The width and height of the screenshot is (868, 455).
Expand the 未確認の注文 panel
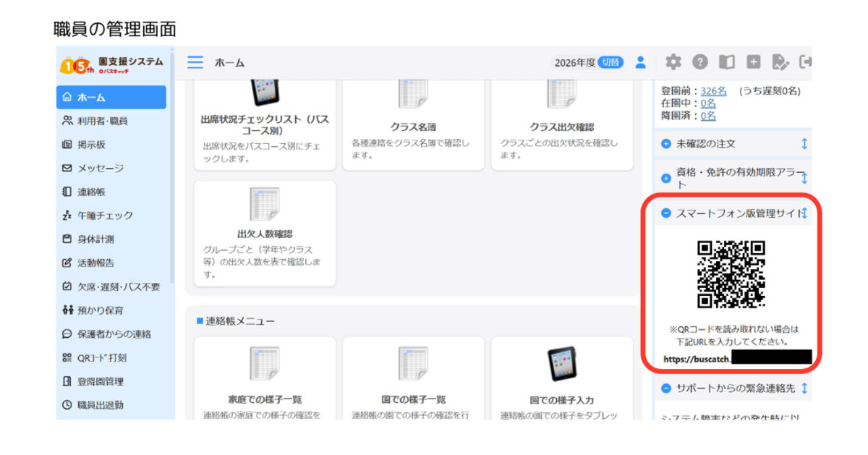666,144
